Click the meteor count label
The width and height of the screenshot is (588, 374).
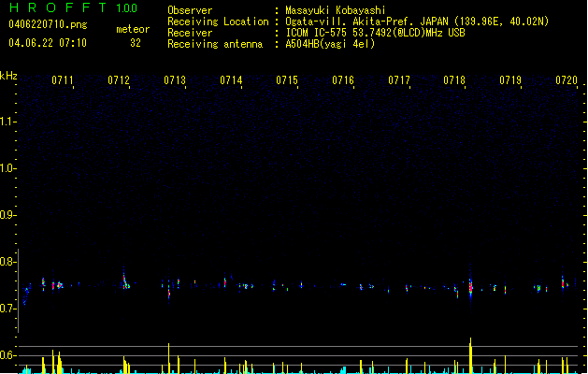(x=133, y=29)
